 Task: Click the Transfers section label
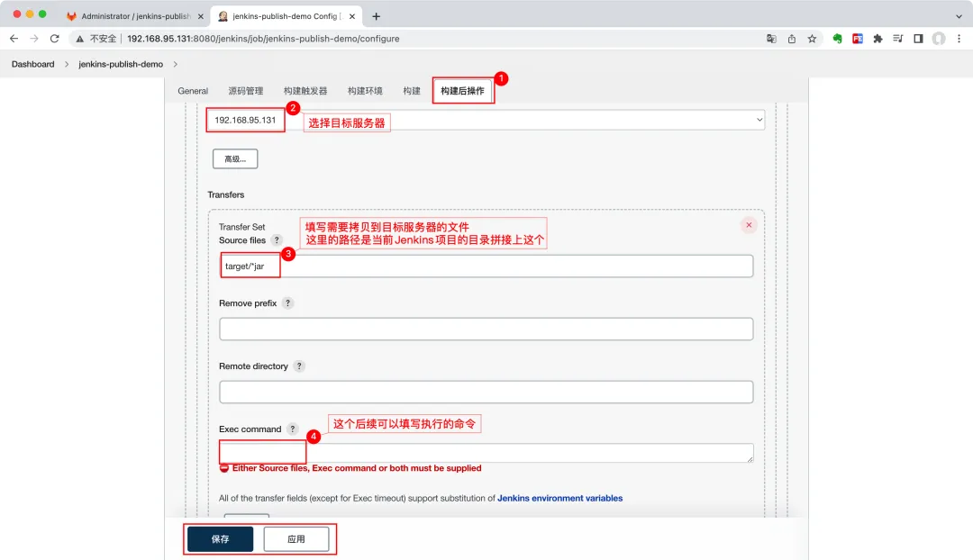[226, 194]
